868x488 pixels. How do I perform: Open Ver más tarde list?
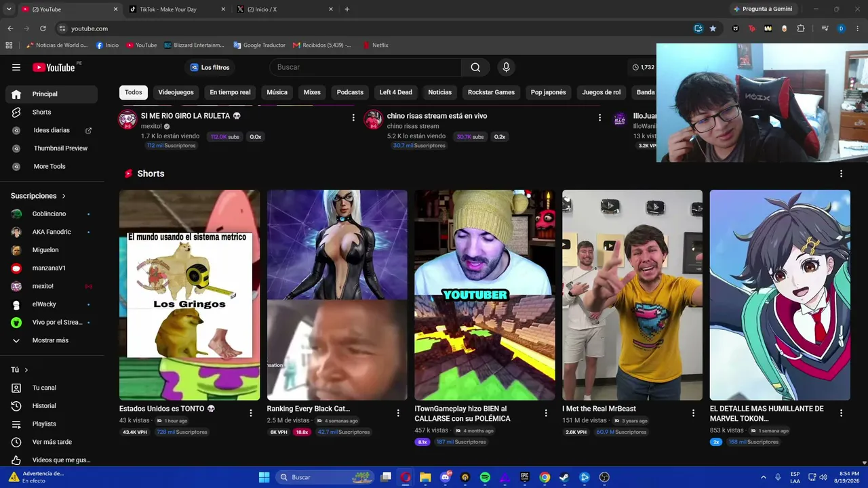52,442
